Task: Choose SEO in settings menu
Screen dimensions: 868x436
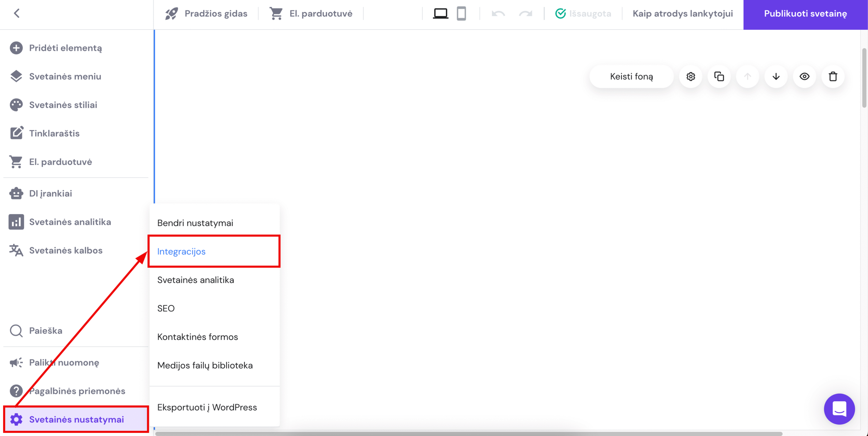Action: pyautogui.click(x=166, y=308)
